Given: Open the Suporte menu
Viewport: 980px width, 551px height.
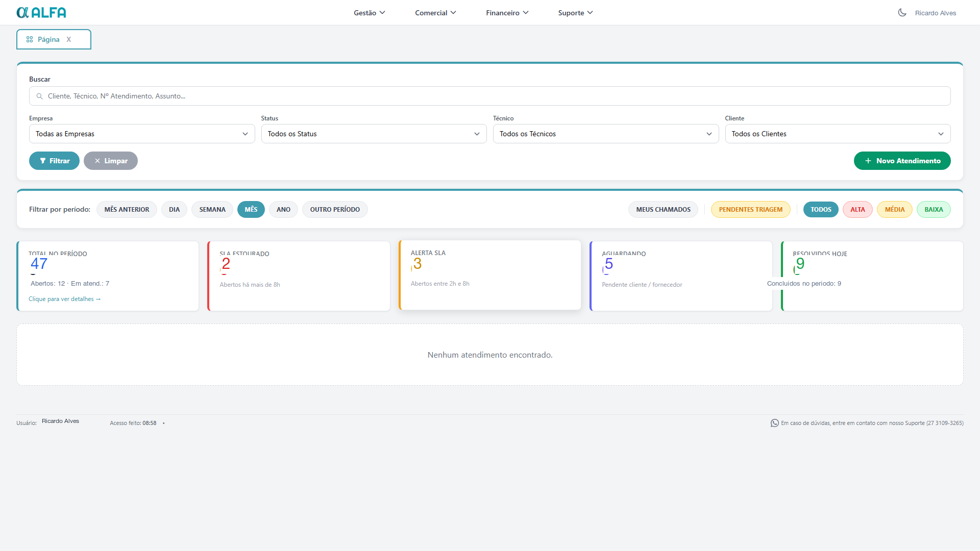Looking at the screenshot, I should point(575,13).
